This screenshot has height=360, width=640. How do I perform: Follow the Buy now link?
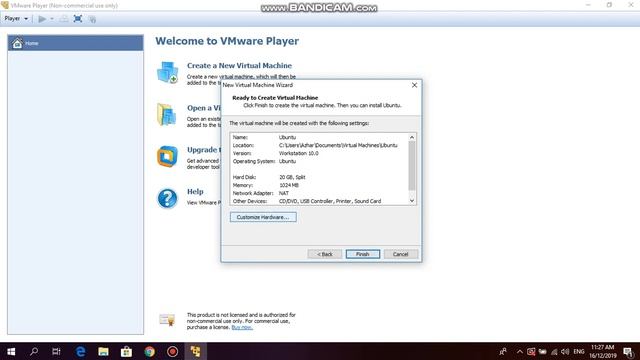pos(242,327)
